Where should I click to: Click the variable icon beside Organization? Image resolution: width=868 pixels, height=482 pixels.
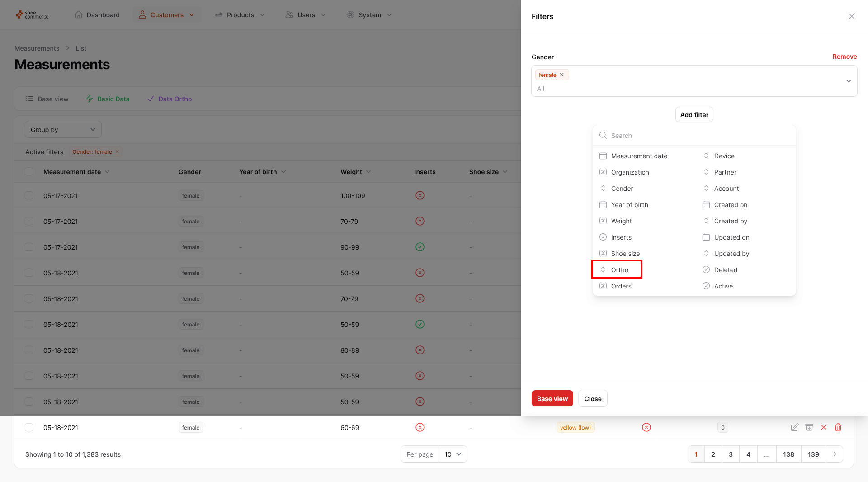tap(603, 172)
